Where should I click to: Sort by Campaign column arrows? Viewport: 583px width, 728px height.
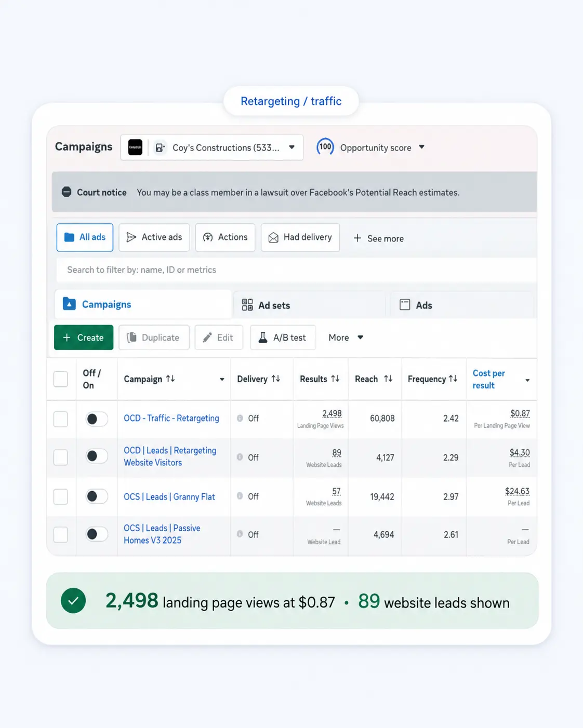tap(170, 379)
